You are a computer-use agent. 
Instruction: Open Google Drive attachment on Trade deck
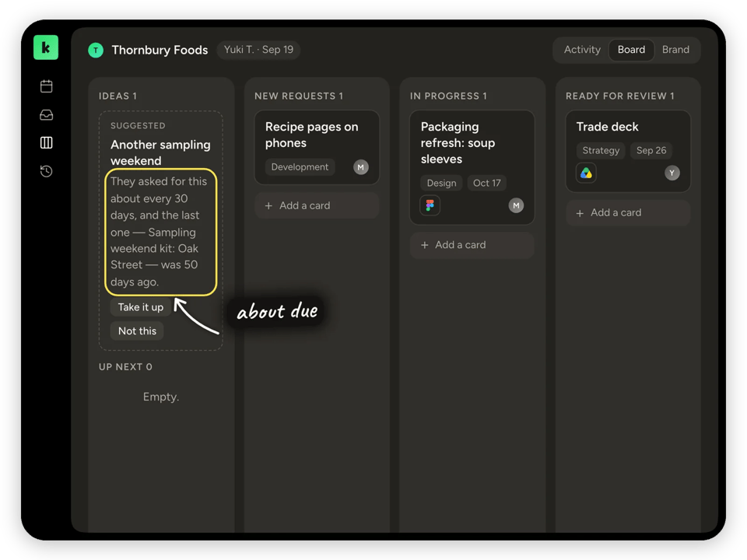[586, 173]
